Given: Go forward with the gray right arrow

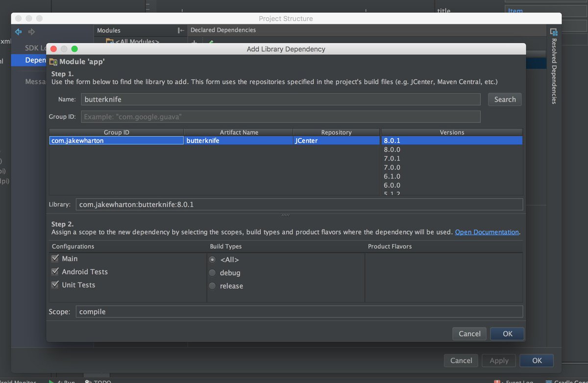Looking at the screenshot, I should coord(32,32).
